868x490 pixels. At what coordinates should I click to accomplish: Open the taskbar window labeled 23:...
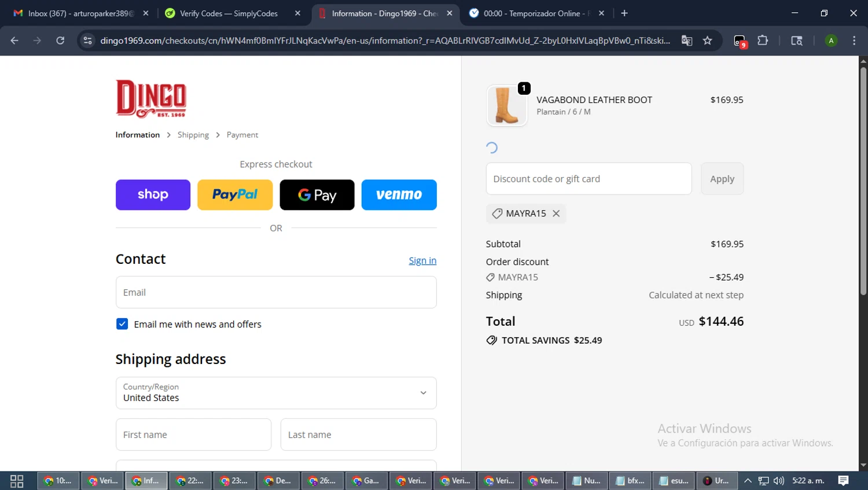point(234,481)
